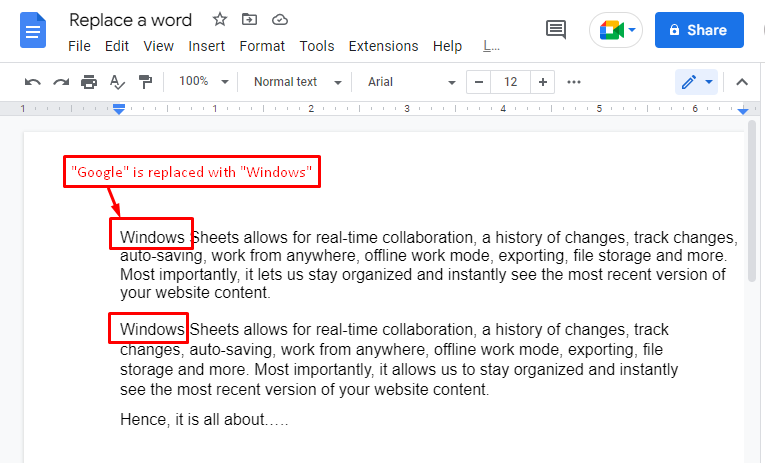
Task: Click Windows in the second paragraph
Action: point(152,329)
